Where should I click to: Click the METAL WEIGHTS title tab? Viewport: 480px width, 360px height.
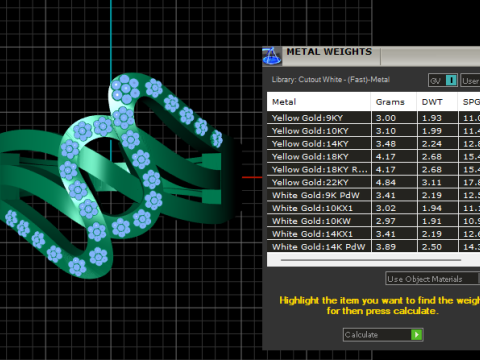click(x=329, y=52)
